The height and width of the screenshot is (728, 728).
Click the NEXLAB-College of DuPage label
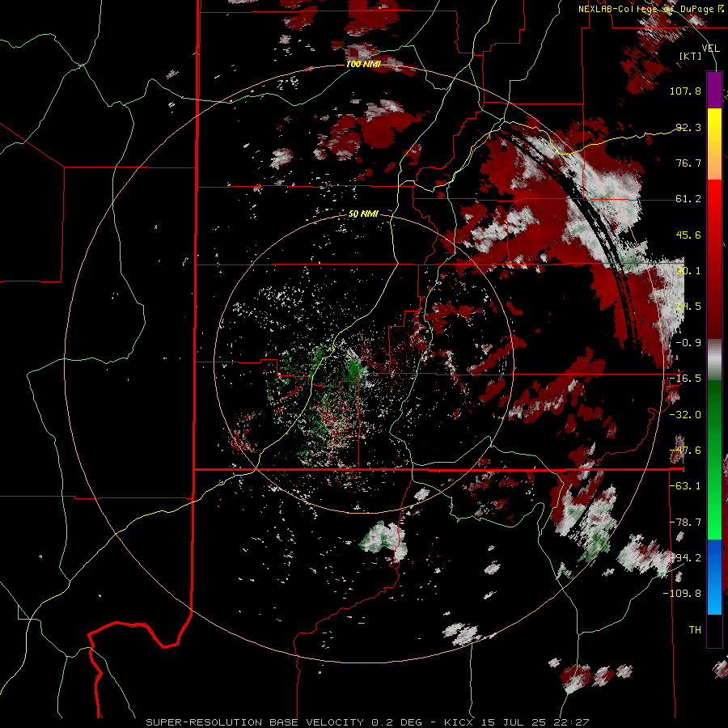point(650,9)
